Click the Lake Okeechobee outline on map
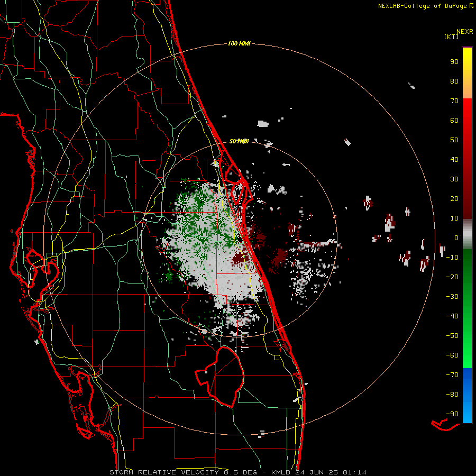 tap(220, 377)
